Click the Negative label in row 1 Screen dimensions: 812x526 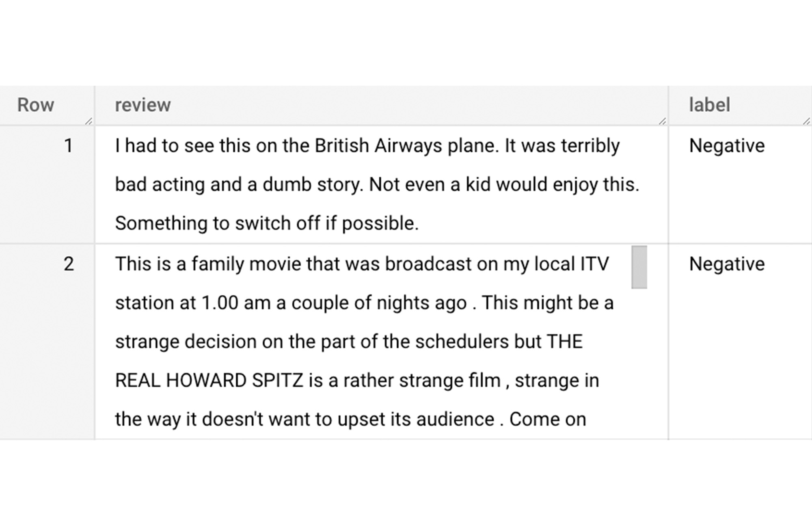tap(727, 146)
